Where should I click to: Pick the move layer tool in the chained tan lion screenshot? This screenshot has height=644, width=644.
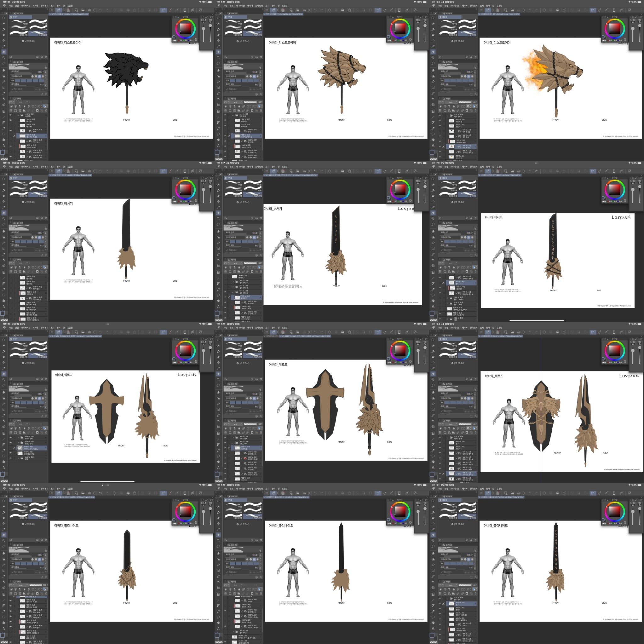(x=218, y=41)
